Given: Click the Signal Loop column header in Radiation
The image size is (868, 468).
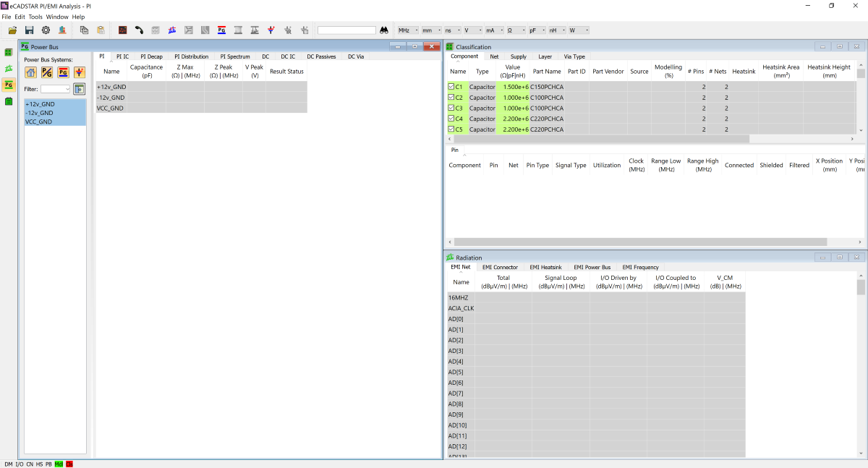Looking at the screenshot, I should coord(561,282).
